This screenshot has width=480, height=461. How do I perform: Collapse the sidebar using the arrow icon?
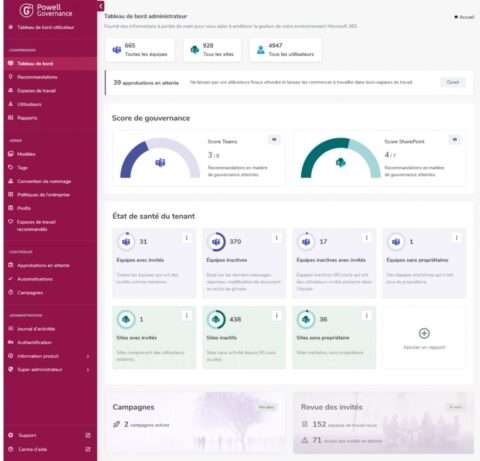click(101, 6)
